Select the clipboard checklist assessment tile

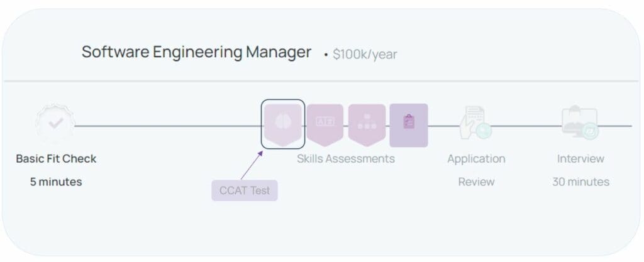[x=409, y=125]
